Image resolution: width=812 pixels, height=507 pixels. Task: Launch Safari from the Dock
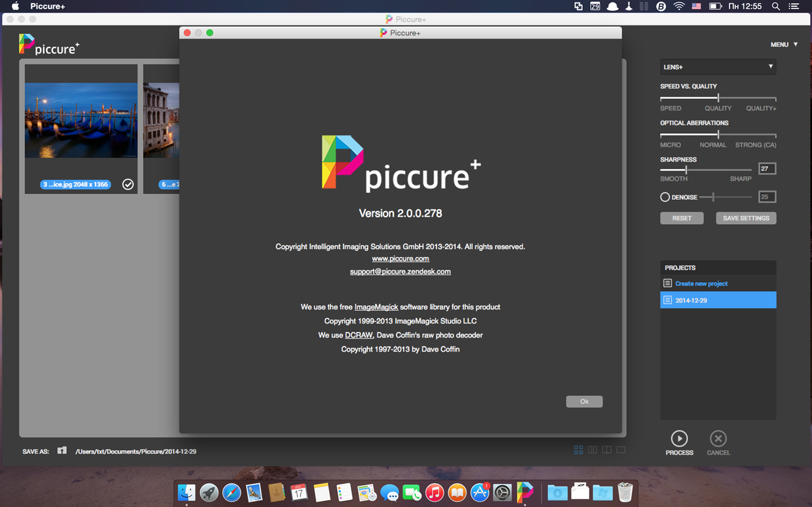231,493
